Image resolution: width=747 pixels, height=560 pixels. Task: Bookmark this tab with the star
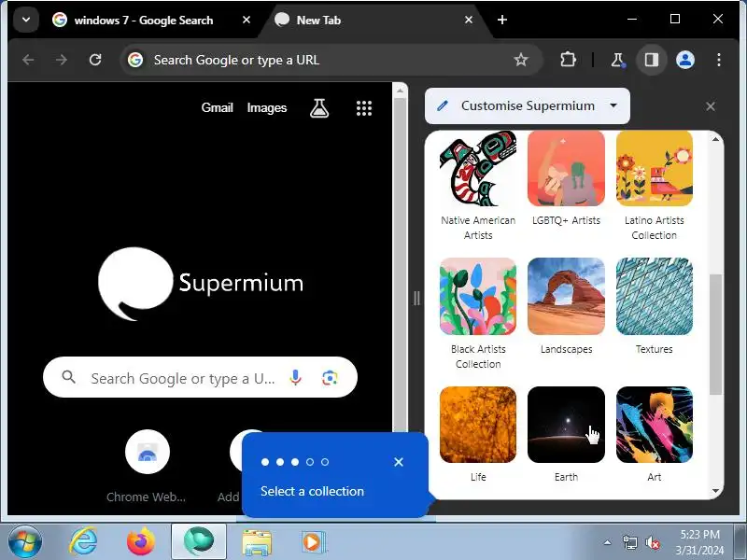[x=521, y=60]
